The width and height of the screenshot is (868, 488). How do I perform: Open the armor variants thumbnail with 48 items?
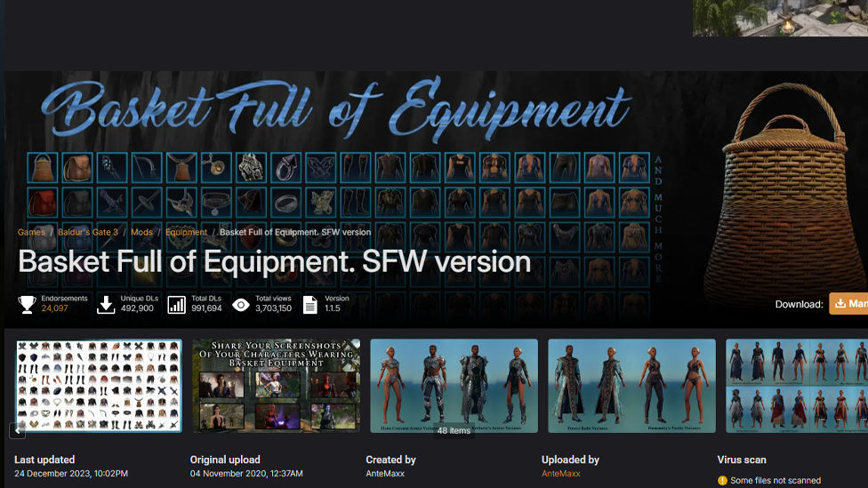point(454,386)
